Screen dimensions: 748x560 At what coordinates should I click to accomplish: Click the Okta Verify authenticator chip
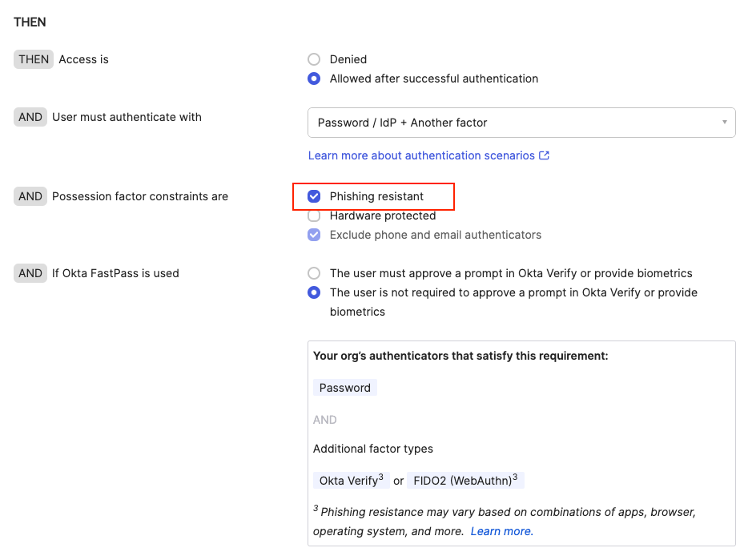click(x=350, y=480)
